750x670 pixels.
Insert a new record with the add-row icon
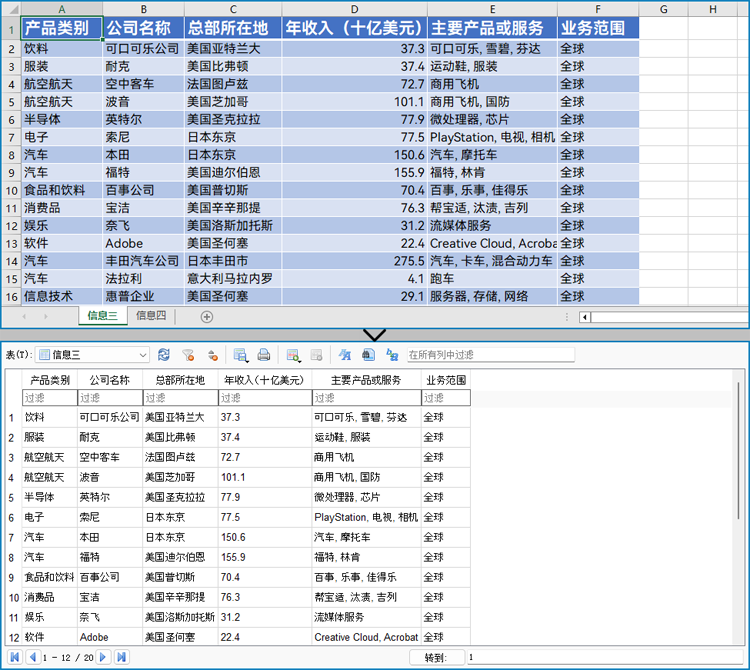(293, 355)
